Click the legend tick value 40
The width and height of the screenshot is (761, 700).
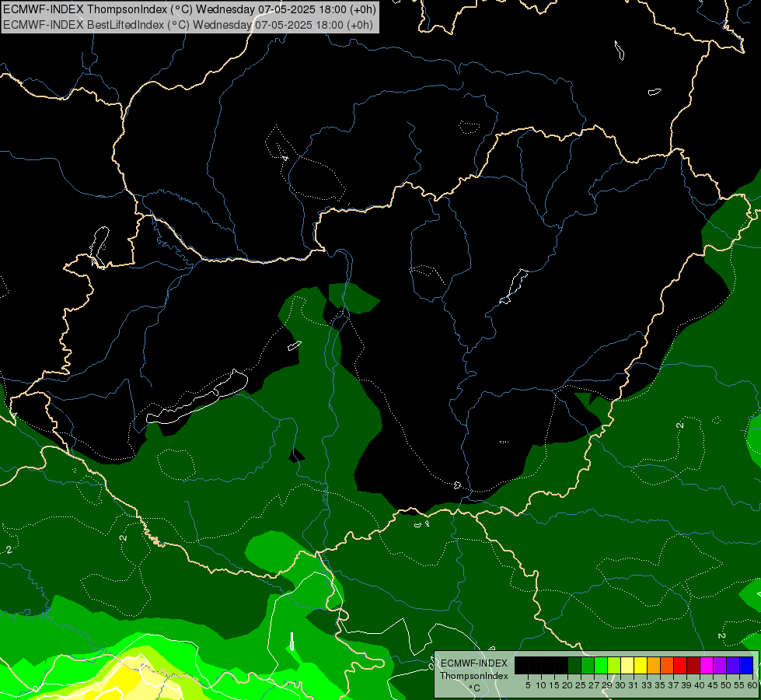700,685
